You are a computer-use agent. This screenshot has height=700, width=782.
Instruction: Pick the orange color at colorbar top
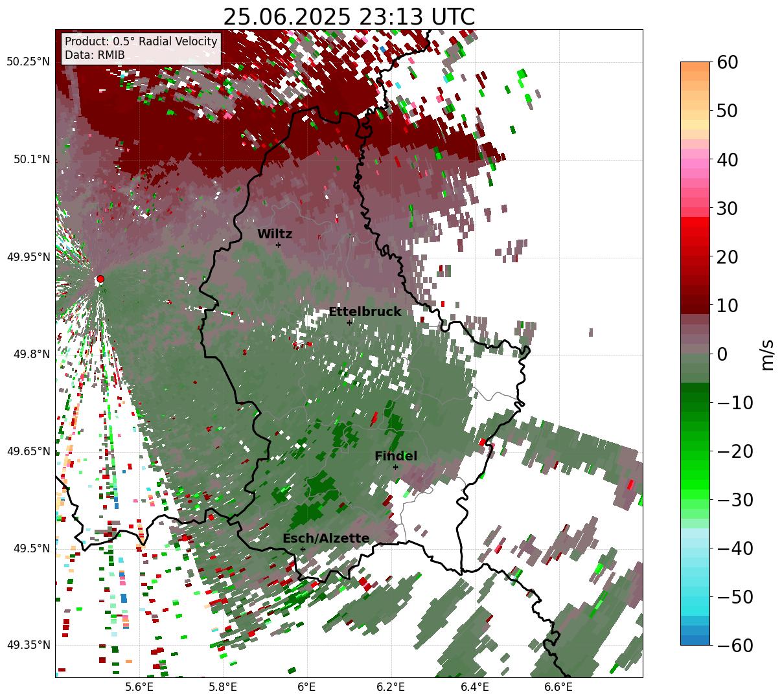(x=695, y=70)
